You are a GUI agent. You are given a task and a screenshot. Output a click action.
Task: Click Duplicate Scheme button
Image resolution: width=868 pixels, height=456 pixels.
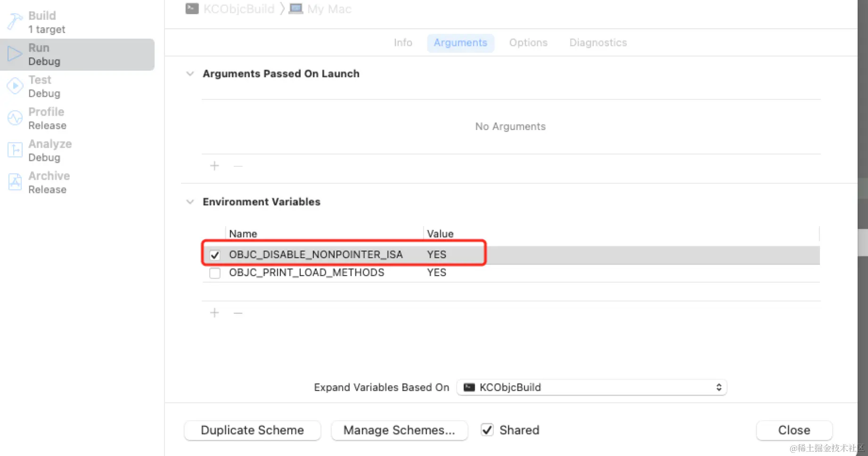pos(253,430)
